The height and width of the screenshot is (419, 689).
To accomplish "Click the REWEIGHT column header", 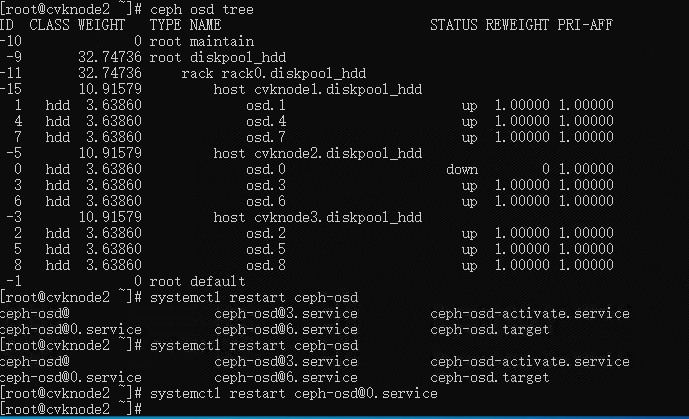I will click(518, 26).
